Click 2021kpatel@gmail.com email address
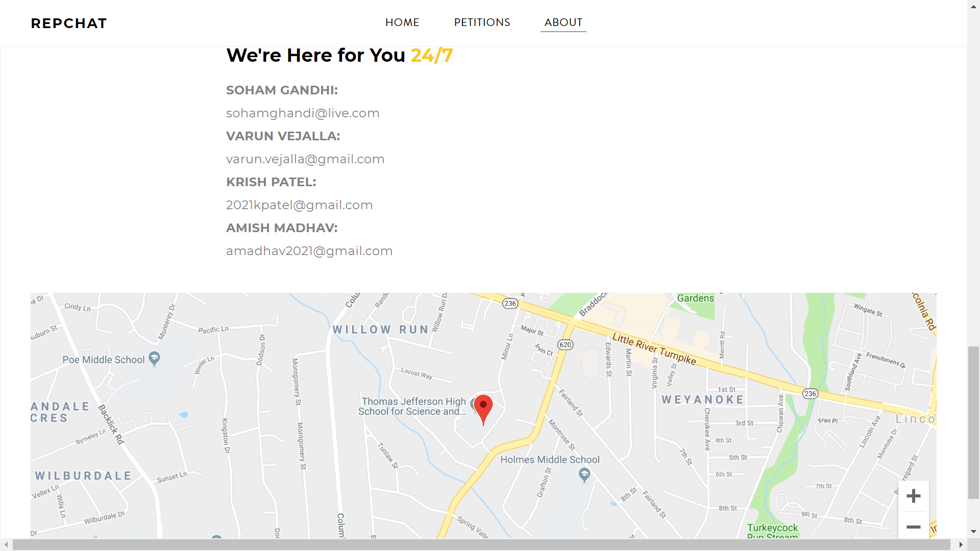The width and height of the screenshot is (980, 551). [299, 205]
